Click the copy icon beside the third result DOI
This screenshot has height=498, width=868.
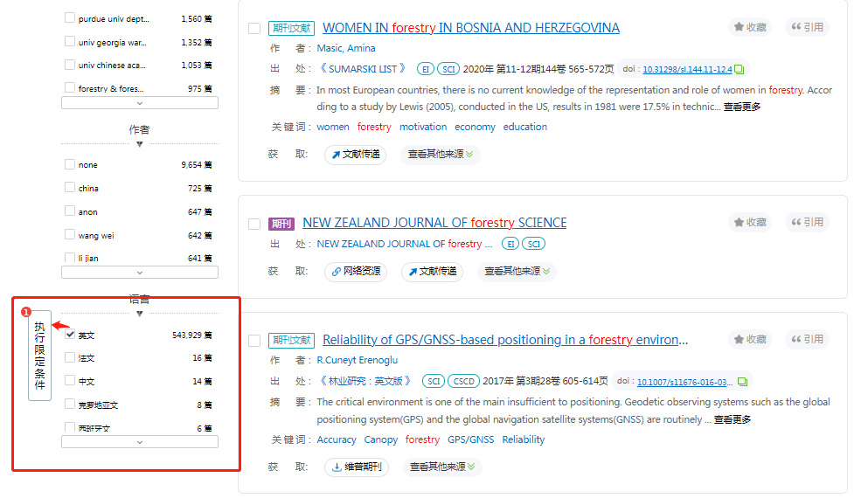point(742,382)
